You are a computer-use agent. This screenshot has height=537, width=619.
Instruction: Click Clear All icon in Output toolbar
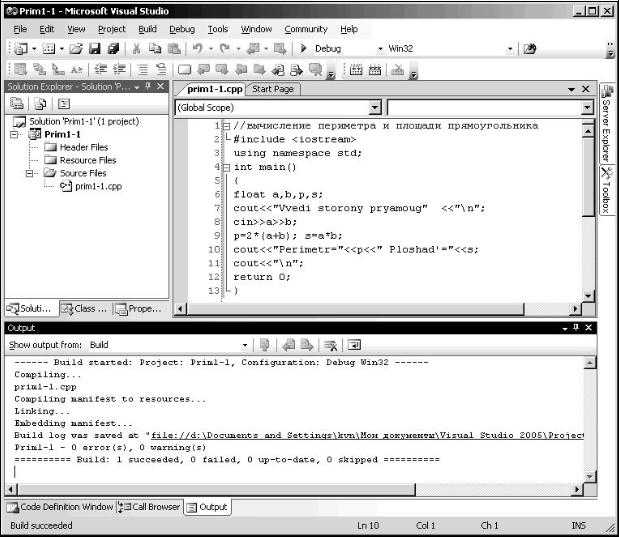(x=330, y=345)
